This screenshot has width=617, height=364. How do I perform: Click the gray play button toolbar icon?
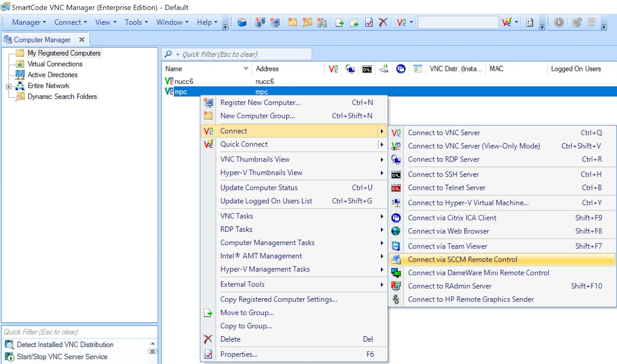click(559, 22)
